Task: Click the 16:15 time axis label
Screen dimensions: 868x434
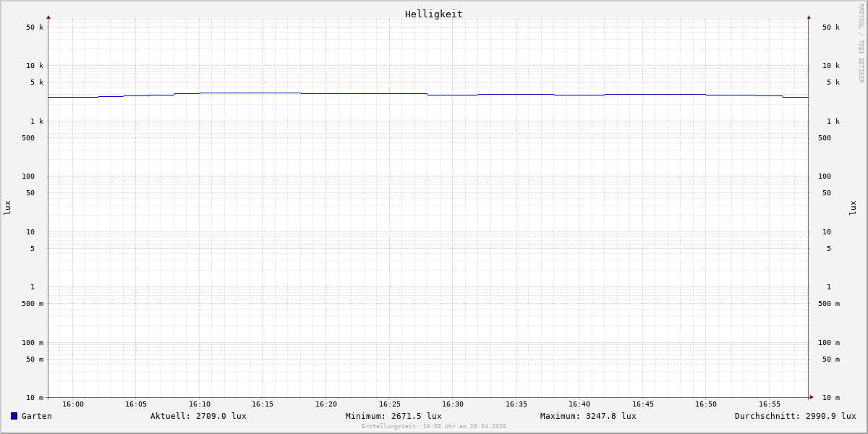Action: (x=263, y=404)
